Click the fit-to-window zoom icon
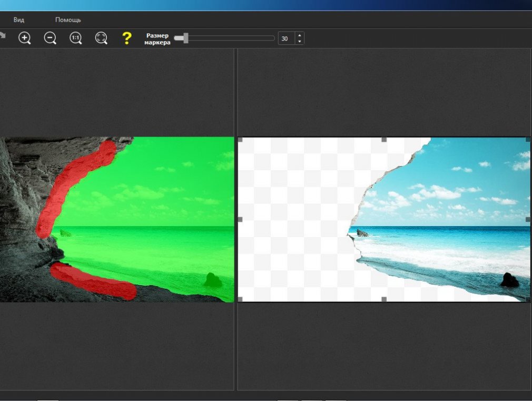 coord(101,38)
